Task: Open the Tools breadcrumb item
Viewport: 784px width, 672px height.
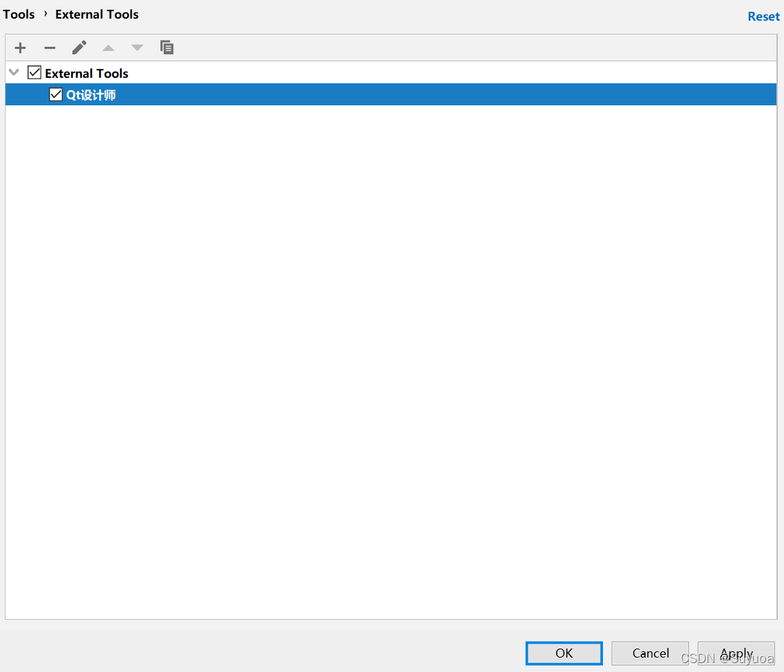Action: (x=19, y=14)
